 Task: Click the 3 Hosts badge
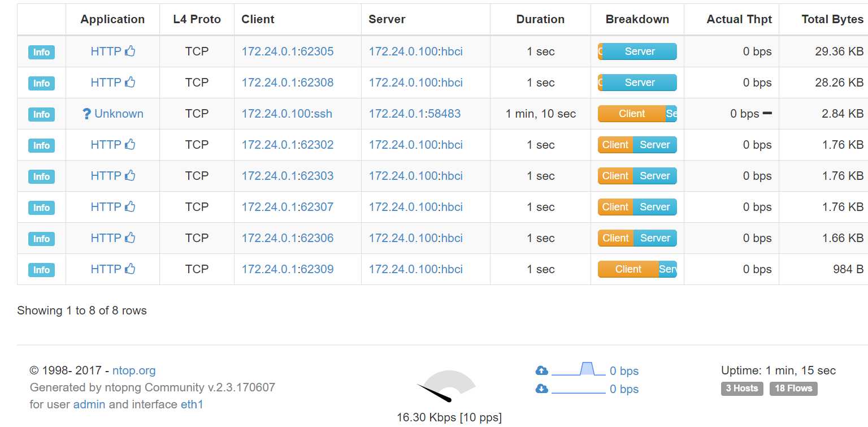(742, 389)
